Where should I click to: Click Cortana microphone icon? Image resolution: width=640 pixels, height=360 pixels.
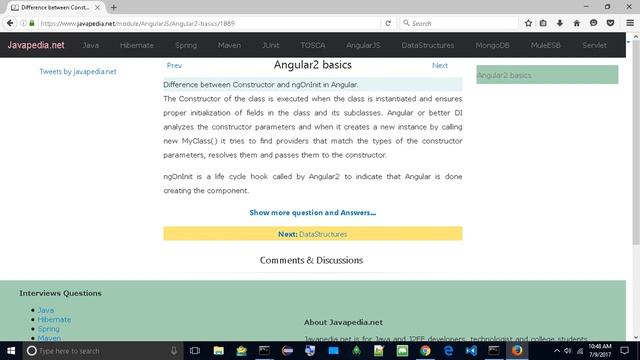point(174,351)
